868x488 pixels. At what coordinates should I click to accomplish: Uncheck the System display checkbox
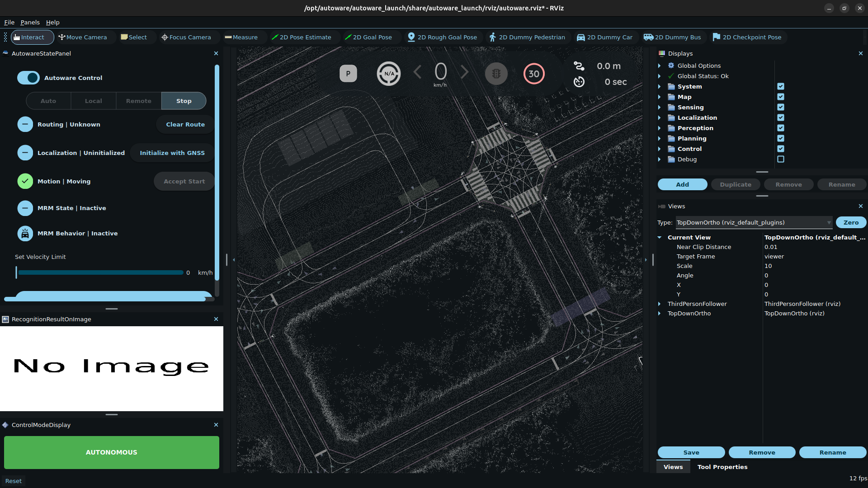pos(781,86)
